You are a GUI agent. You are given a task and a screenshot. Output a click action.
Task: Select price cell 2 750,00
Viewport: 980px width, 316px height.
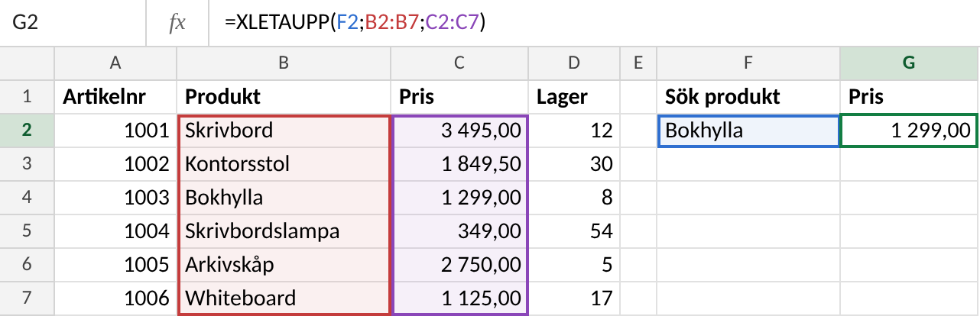pyautogui.click(x=459, y=264)
